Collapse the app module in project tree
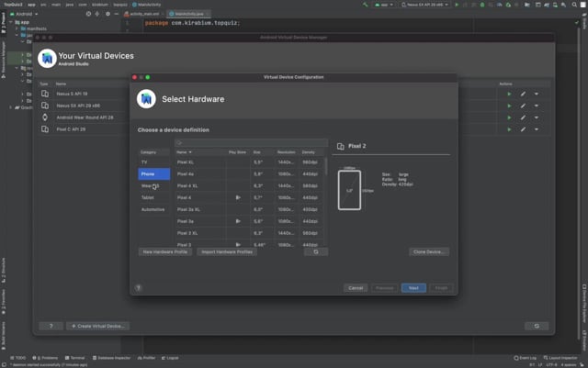588x368 pixels. (x=11, y=22)
